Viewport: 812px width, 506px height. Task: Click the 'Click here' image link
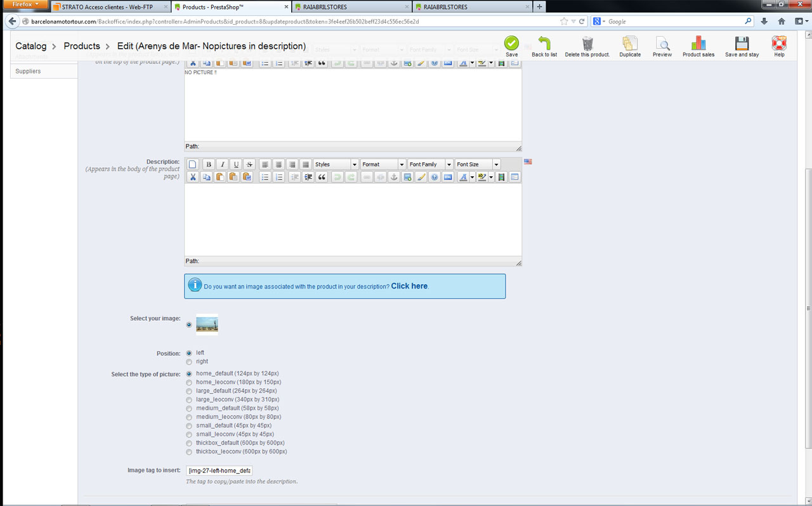pyautogui.click(x=409, y=286)
